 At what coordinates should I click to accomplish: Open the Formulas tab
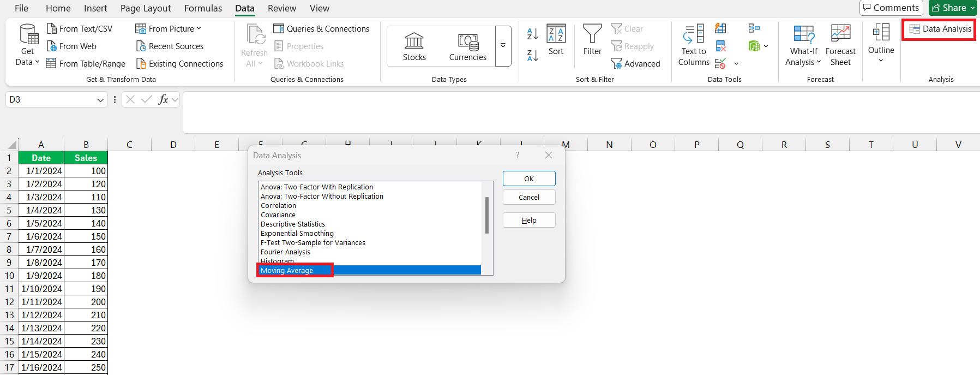coord(203,8)
